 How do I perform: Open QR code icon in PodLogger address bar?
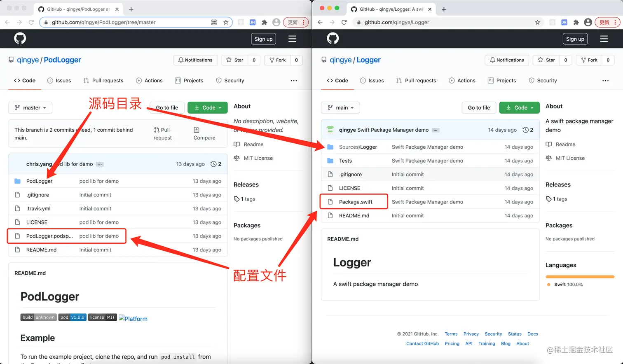(x=214, y=22)
